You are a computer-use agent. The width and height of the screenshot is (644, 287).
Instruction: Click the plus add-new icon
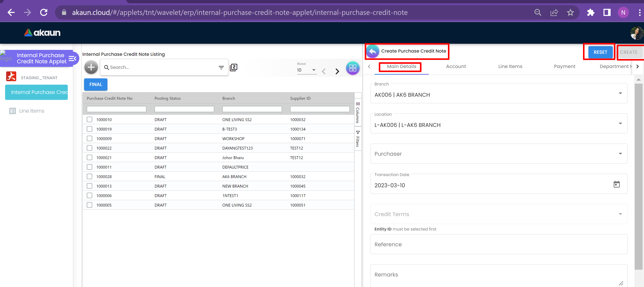tap(91, 67)
